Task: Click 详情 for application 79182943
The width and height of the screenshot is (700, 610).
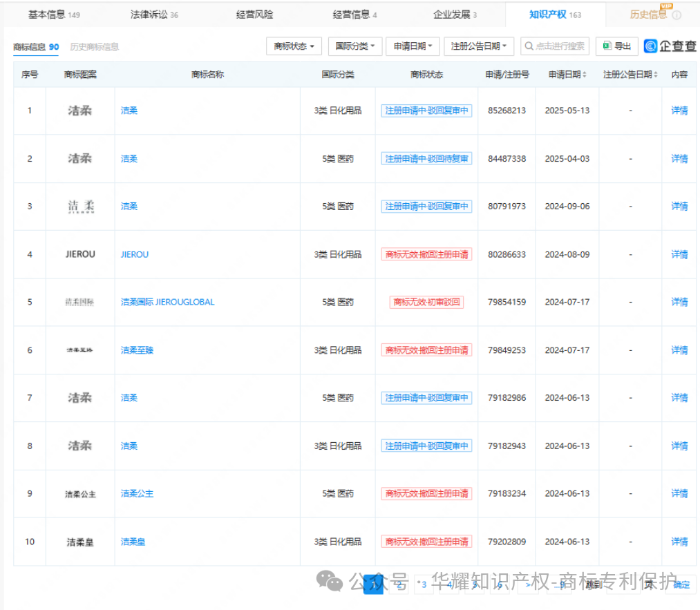Action: (679, 446)
